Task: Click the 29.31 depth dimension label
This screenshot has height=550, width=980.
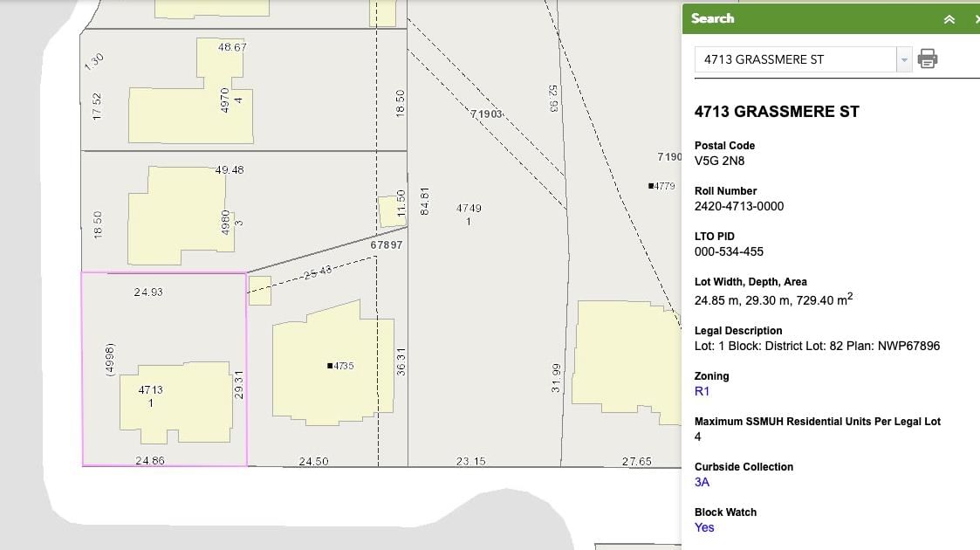Action: [x=238, y=384]
